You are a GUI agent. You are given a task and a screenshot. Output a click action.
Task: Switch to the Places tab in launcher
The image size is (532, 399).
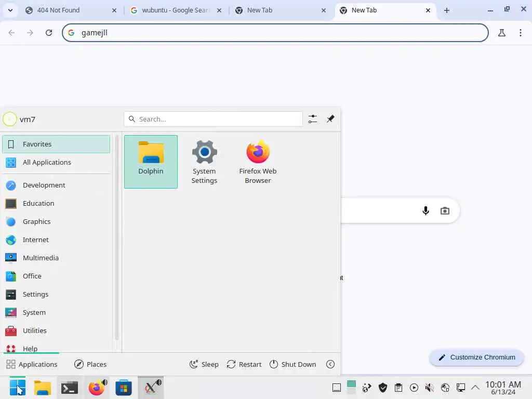(90, 364)
